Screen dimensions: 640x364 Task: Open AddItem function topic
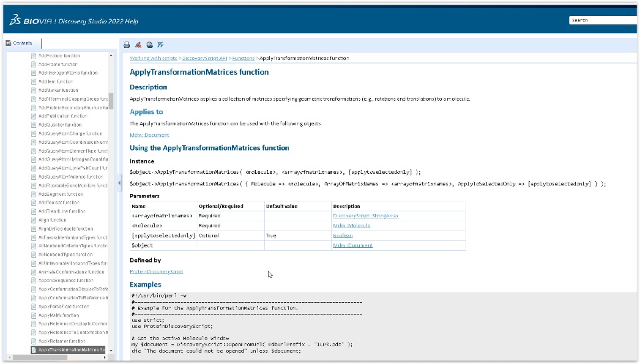pos(55,81)
